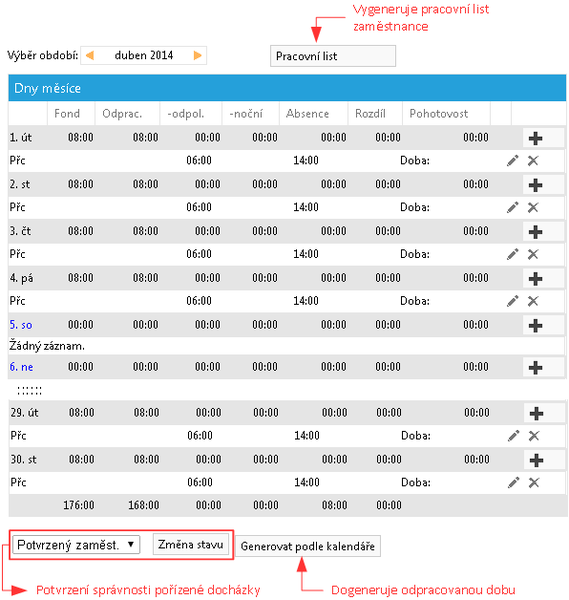The width and height of the screenshot is (569, 600).
Task: Select the 3. čt day label
Action: (x=20, y=231)
